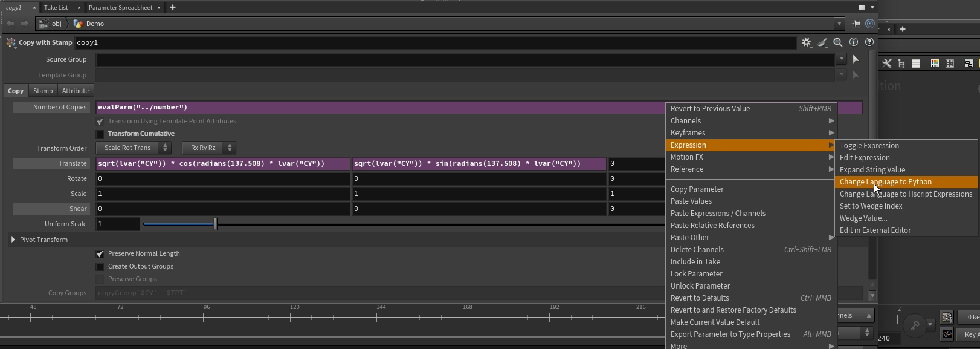This screenshot has height=349, width=980.
Task: Click the animation curve editor icon
Action: 947,334
